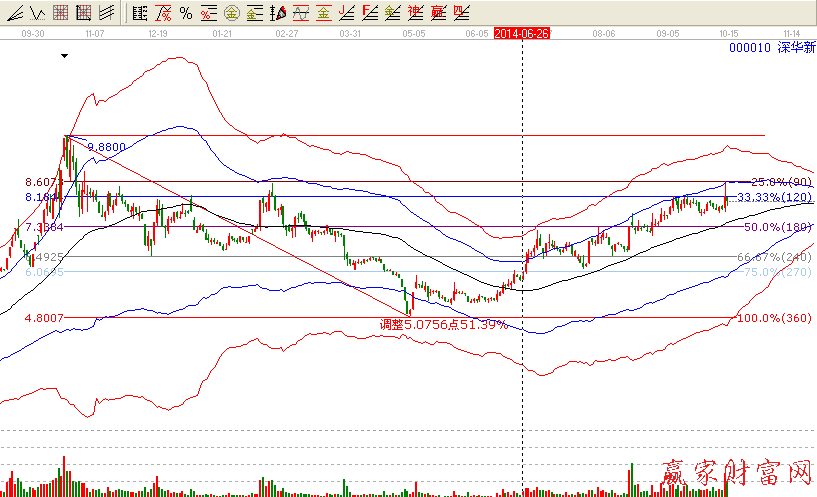Select the angled trend line drawing tool
Viewport: 817px width, 497px height.
(14, 13)
